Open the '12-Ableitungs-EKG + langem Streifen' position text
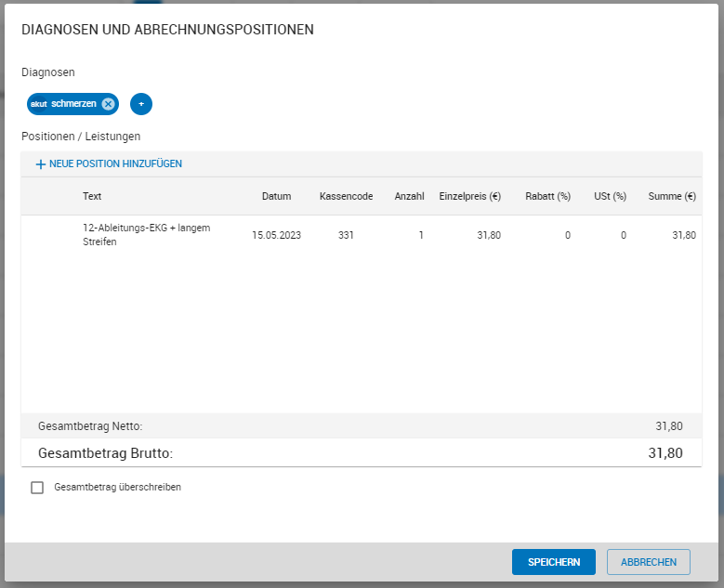Viewport: 724px width, 588px height. tap(146, 235)
